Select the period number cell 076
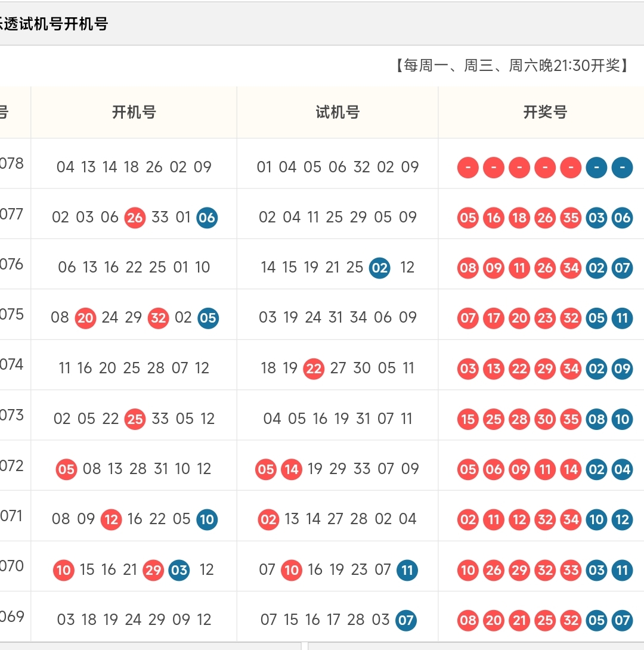Screen dimensions: 644x650 point(11,264)
